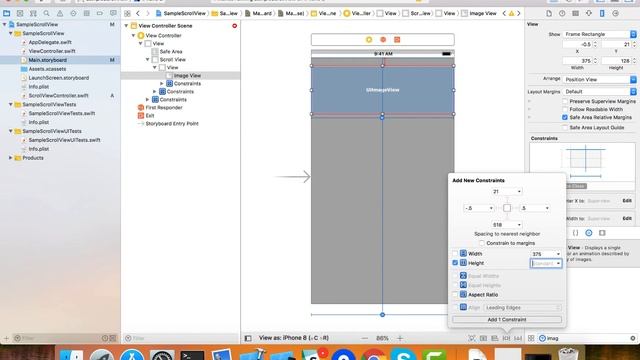Open bottom spacing value 518 dropdown
The image size is (640, 360).
coord(519,225)
